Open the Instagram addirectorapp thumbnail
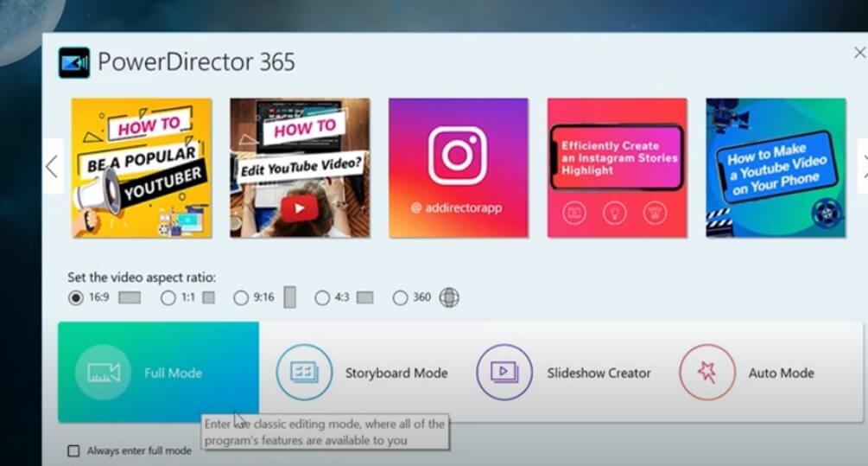Viewport: 868px width, 466px height. click(459, 169)
